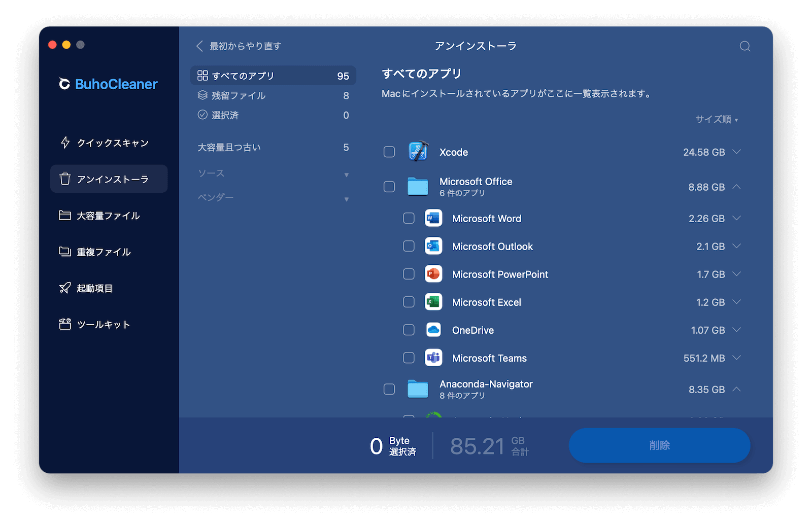
Task: Expand Microsoft Teams details chevron
Action: coord(737,358)
